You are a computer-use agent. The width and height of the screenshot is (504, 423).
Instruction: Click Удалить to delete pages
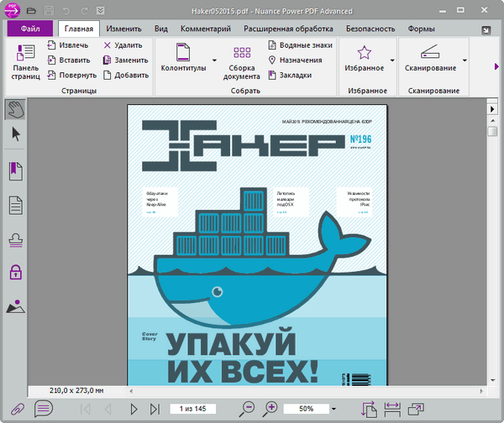tap(123, 45)
